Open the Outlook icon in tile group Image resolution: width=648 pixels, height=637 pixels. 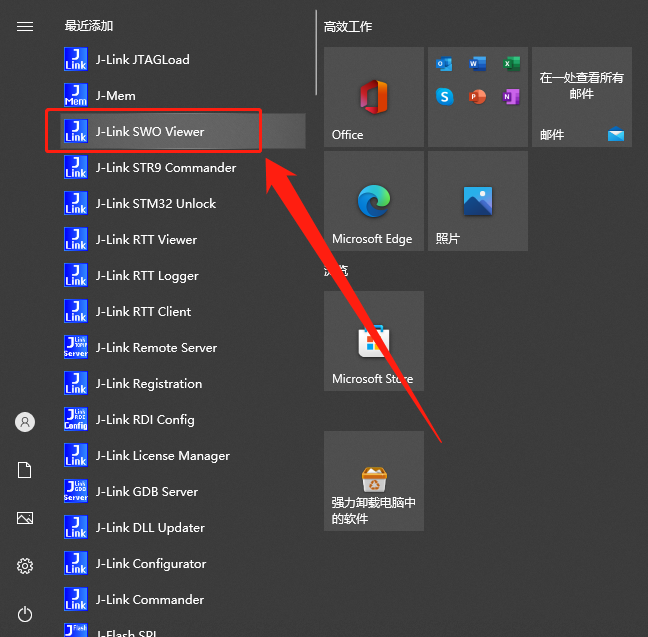pyautogui.click(x=444, y=64)
